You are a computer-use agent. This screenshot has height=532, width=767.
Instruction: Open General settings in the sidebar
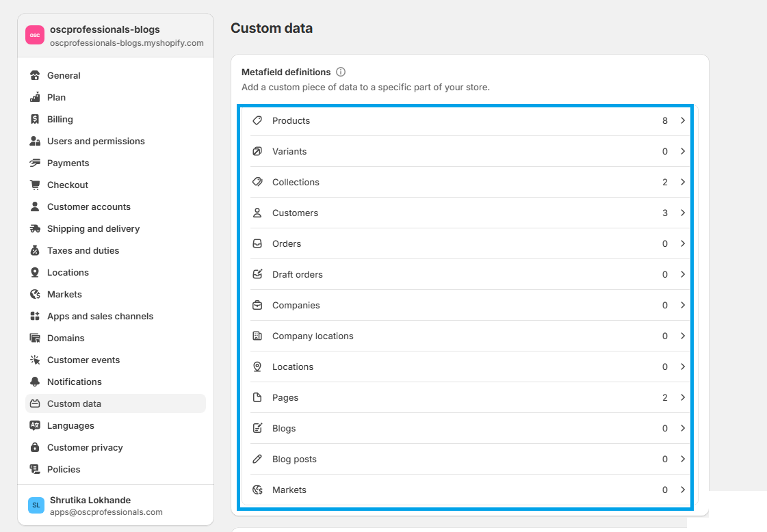click(x=64, y=75)
